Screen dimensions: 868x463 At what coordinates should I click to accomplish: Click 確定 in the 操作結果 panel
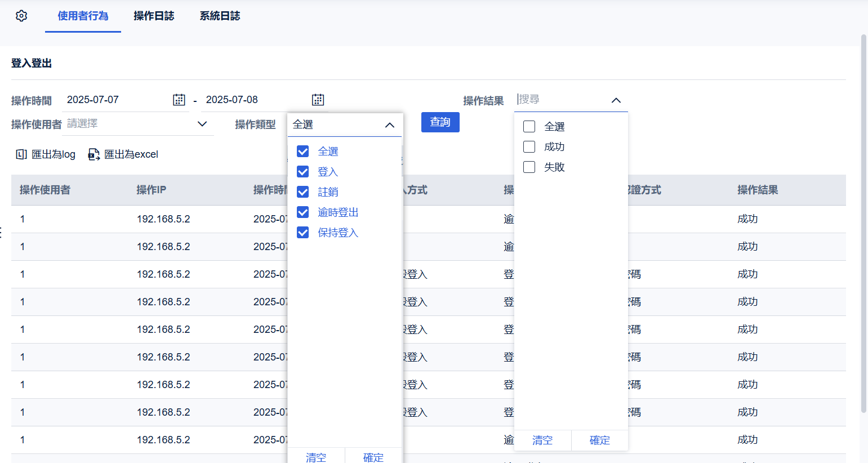coord(599,440)
